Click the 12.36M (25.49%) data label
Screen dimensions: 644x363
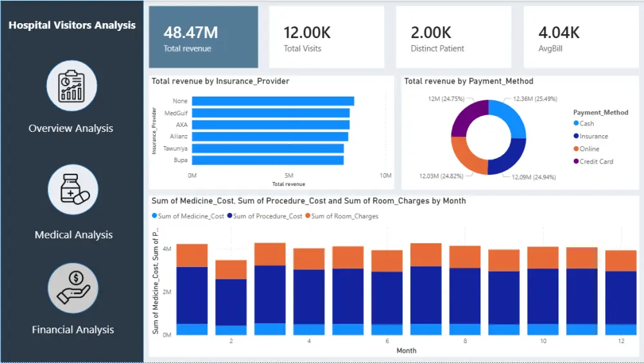(535, 99)
